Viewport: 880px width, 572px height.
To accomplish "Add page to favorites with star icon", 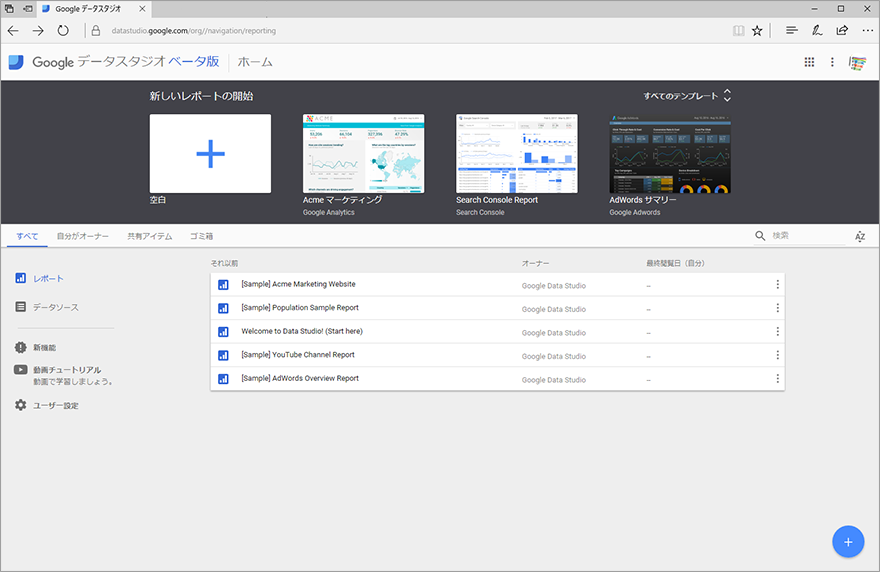I will [x=757, y=30].
